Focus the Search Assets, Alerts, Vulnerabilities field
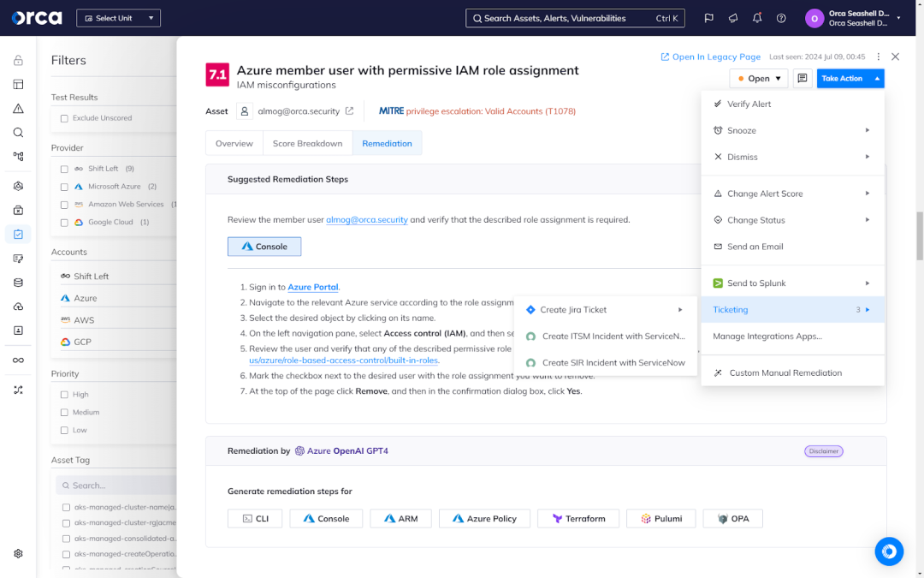This screenshot has height=578, width=924. click(575, 18)
